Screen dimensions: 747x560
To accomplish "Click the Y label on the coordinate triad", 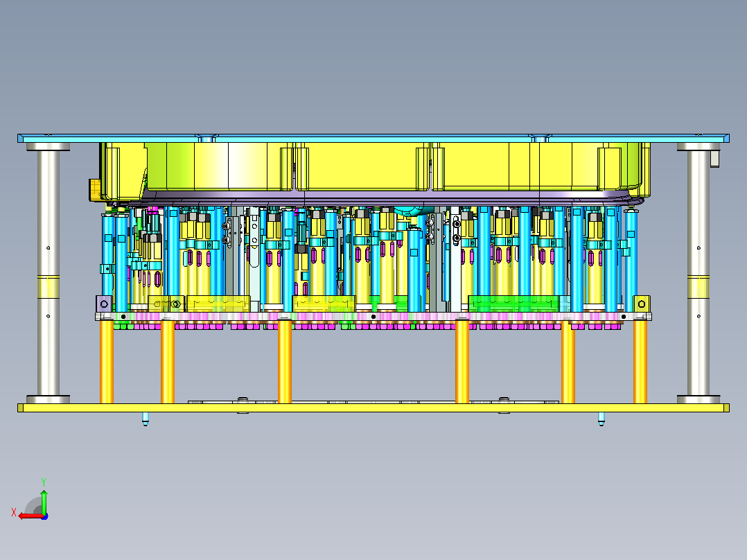I will click(x=44, y=482).
